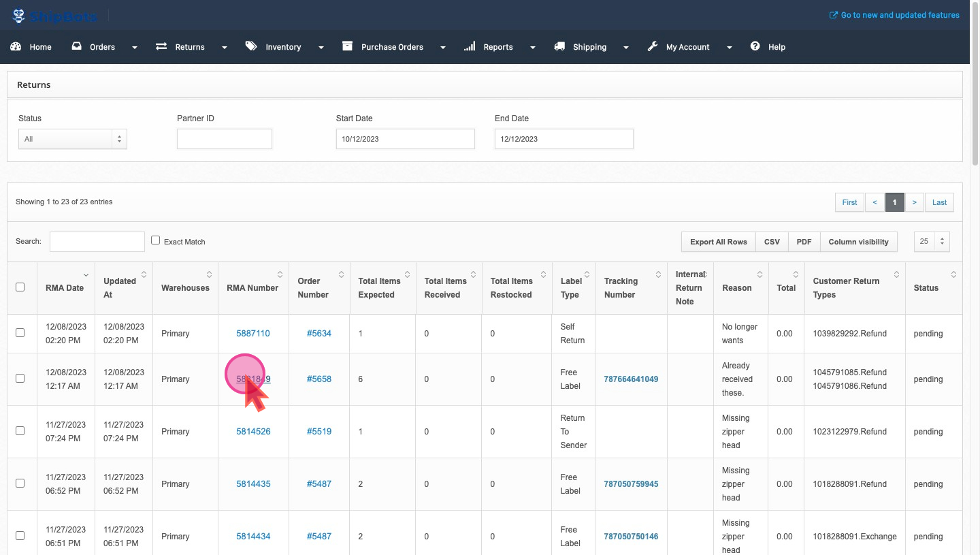Open the Help menu item
Screen dimensions: 980x555
pyautogui.click(x=777, y=47)
